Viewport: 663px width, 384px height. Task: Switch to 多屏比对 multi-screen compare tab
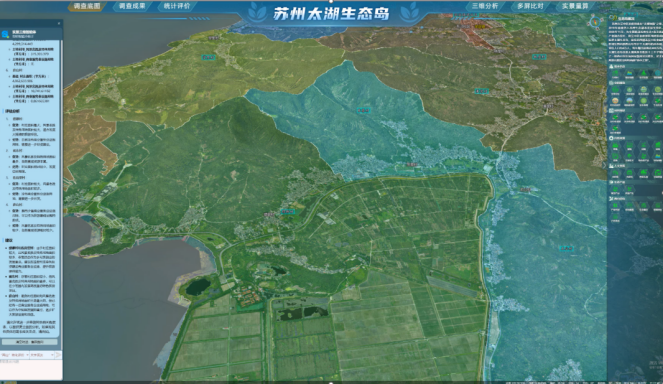530,6
